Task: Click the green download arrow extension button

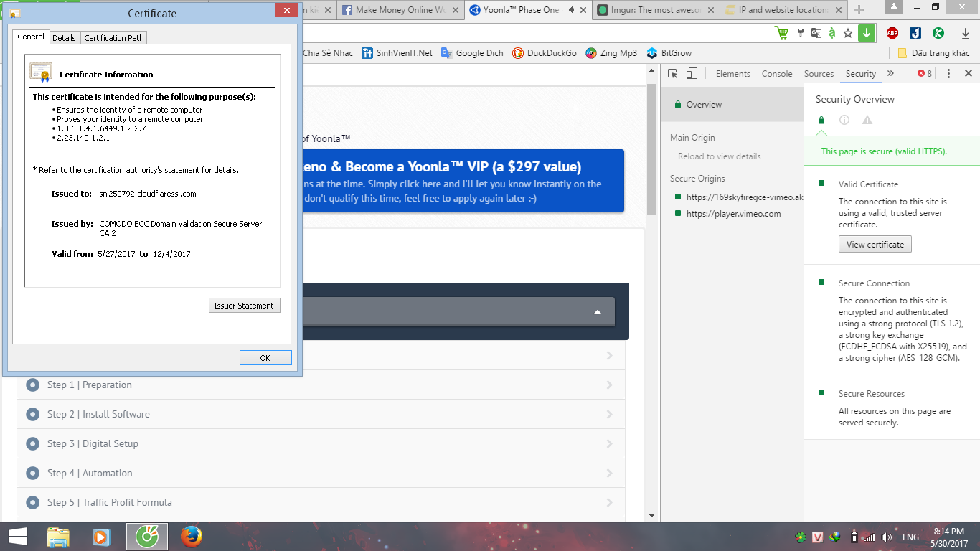Action: pyautogui.click(x=867, y=33)
